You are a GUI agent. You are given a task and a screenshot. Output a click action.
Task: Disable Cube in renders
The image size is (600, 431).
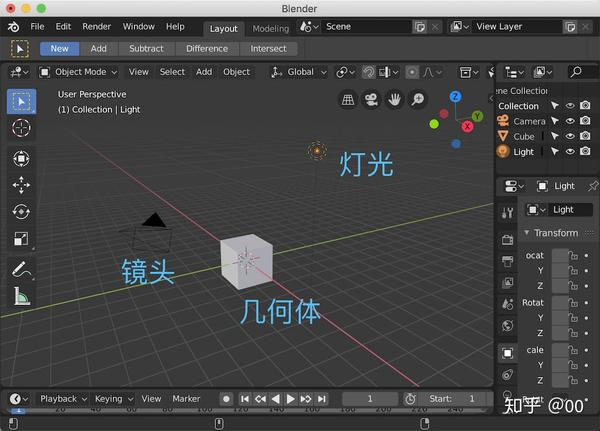point(585,136)
